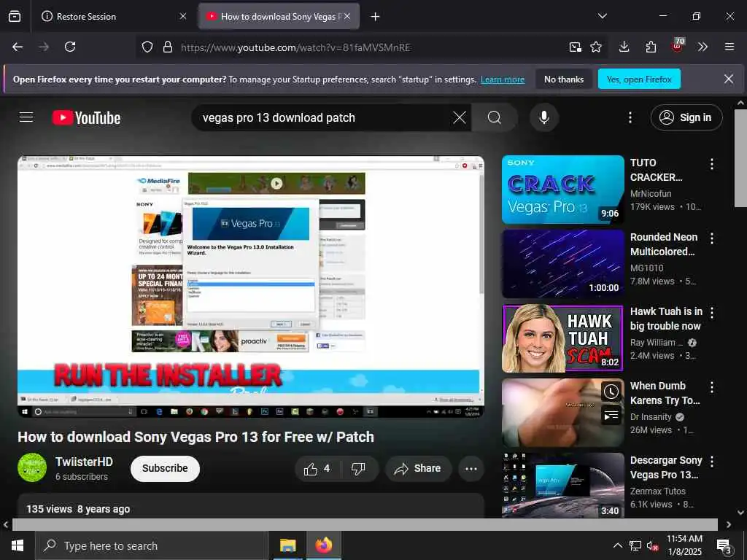Screen dimensions: 747x560
Task: Open a new browser tab
Action: tap(376, 17)
